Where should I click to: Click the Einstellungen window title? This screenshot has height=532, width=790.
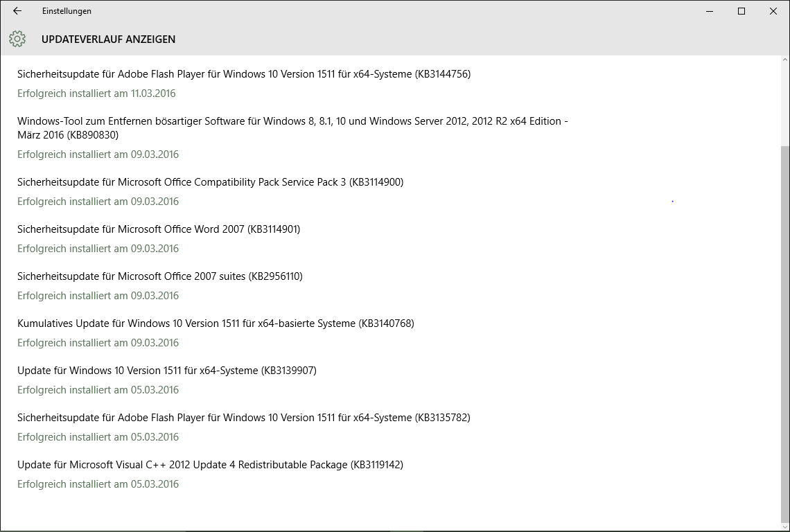tap(67, 11)
